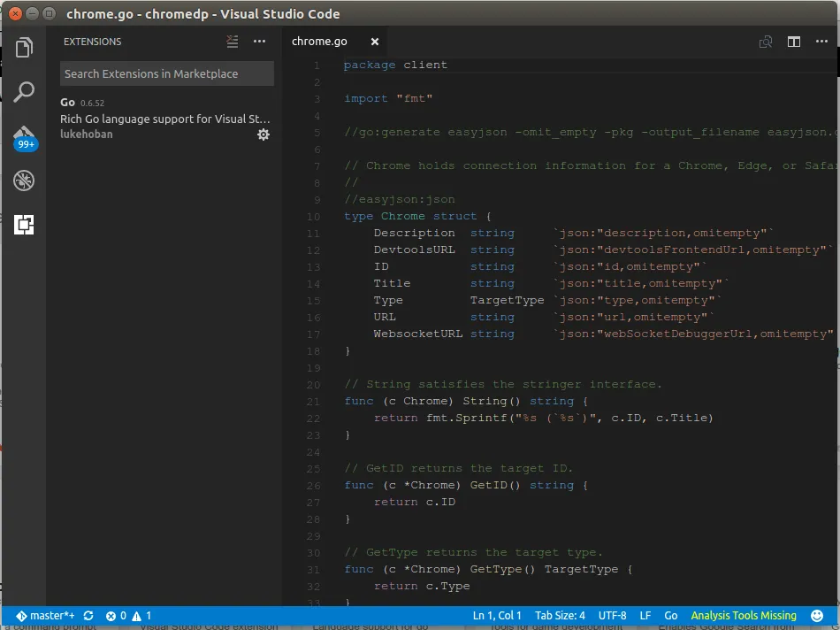Click the smiley feedback icon in status bar
Viewport: 840px width, 630px height.
[817, 616]
